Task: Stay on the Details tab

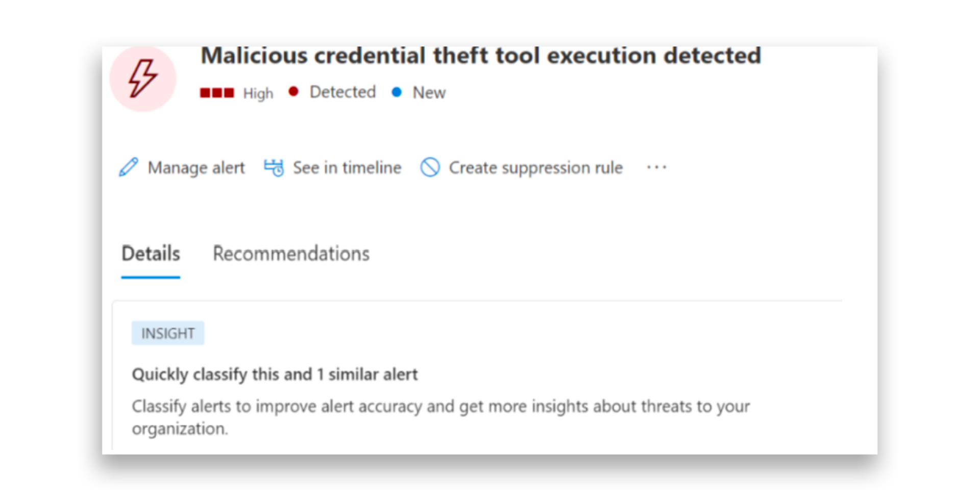Action: [150, 254]
